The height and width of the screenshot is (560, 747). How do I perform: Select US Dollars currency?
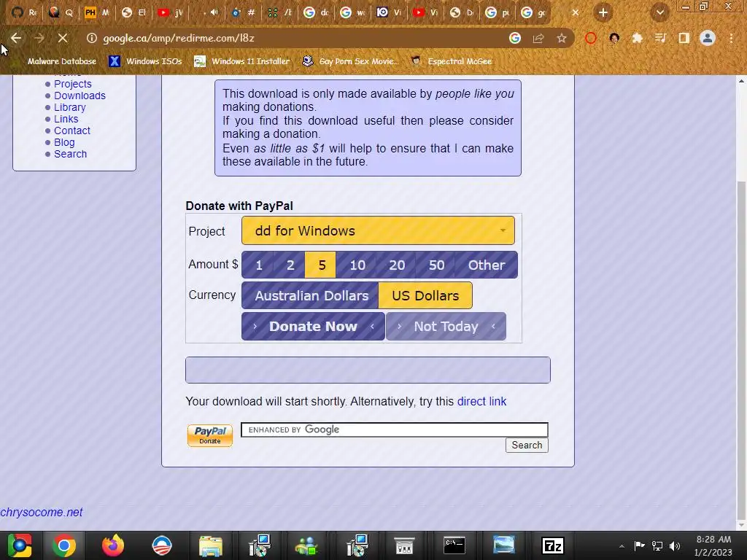(x=425, y=295)
